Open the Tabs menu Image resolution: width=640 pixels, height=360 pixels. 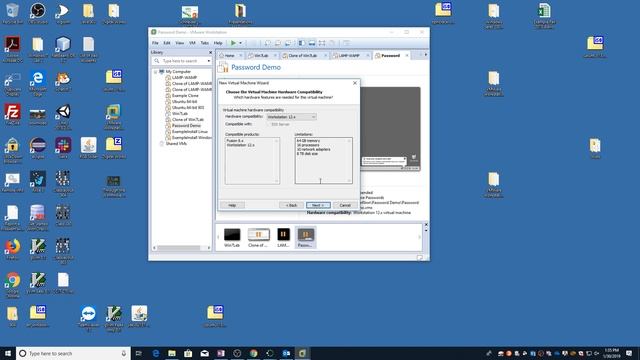click(204, 43)
